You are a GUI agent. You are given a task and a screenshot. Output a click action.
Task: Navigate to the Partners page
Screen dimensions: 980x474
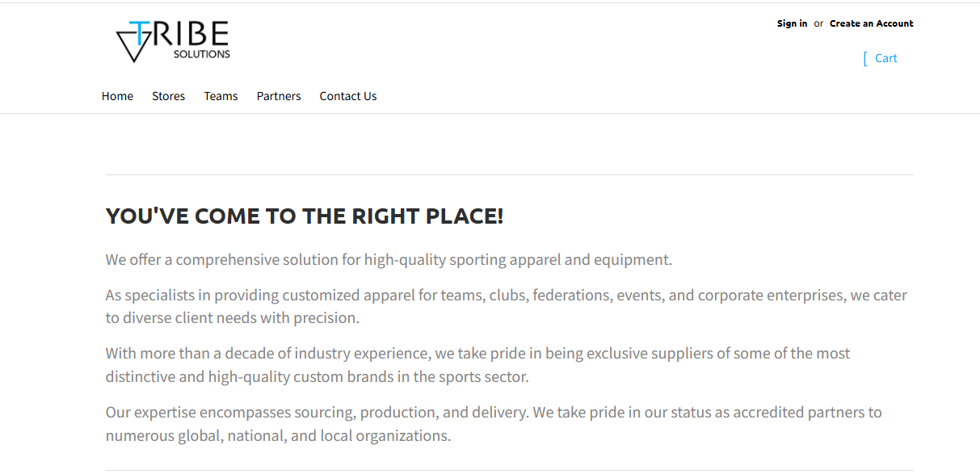(x=279, y=96)
